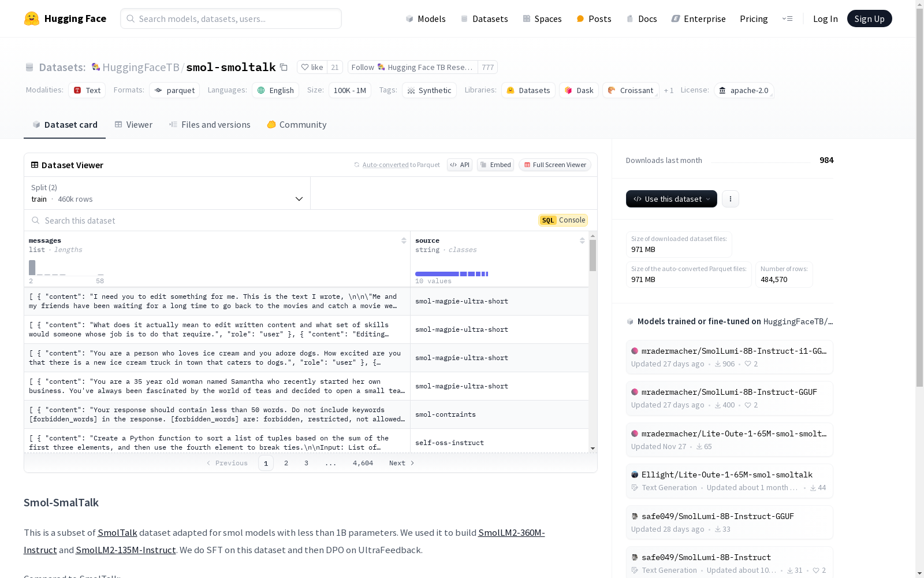Go to page 3 of dataset rows
The height and width of the screenshot is (578, 924).
306,463
